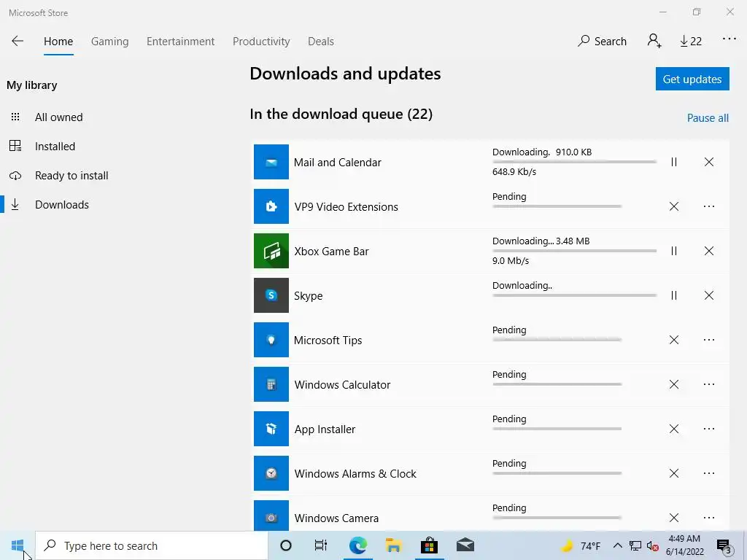Image resolution: width=747 pixels, height=560 pixels.
Task: Open weather widget showing 74°F
Action: (580, 545)
